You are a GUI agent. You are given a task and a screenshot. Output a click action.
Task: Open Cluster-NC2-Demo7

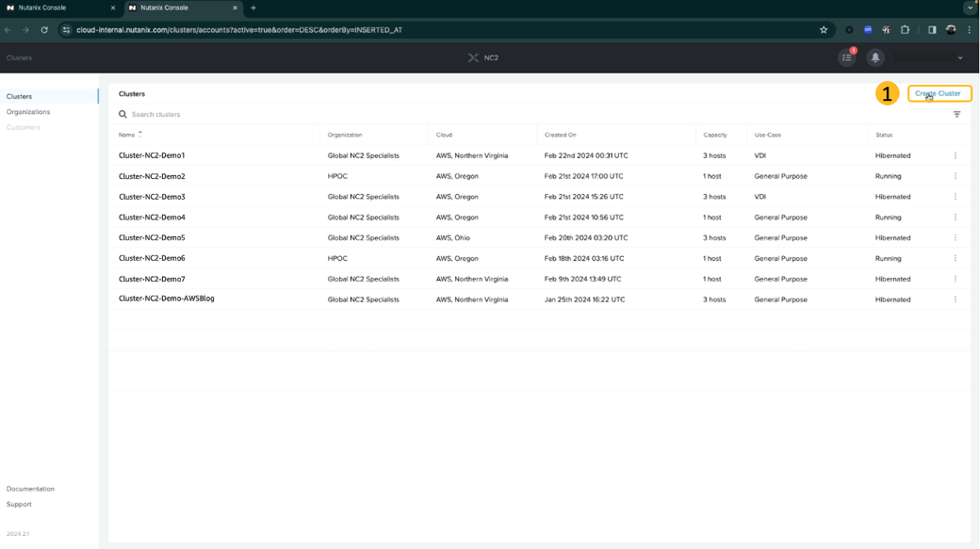[152, 279]
